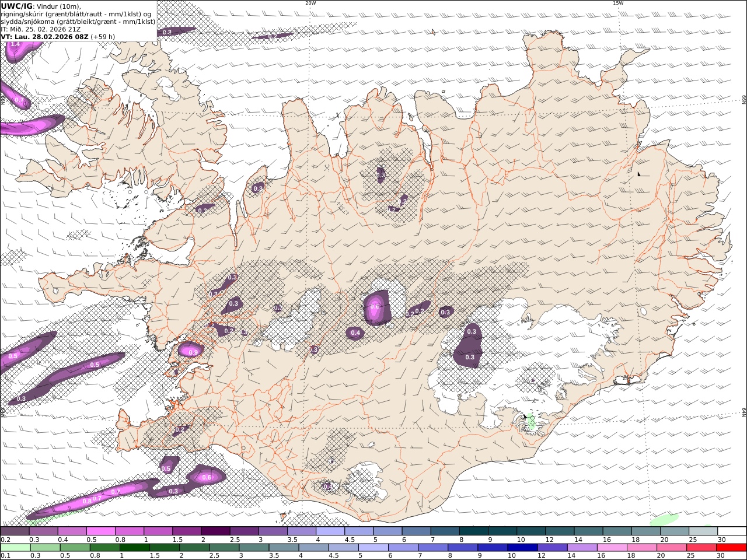Click the '15W' longitude label
The image size is (747, 560).
tap(618, 3)
